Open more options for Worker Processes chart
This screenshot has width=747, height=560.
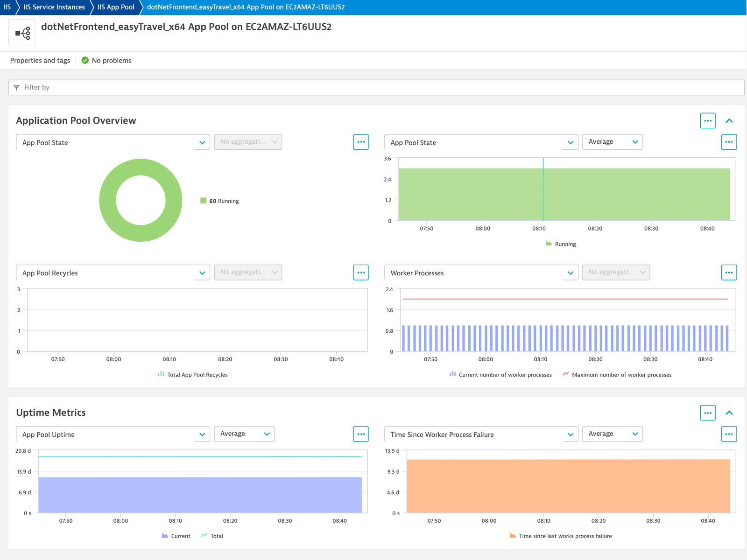(x=729, y=273)
